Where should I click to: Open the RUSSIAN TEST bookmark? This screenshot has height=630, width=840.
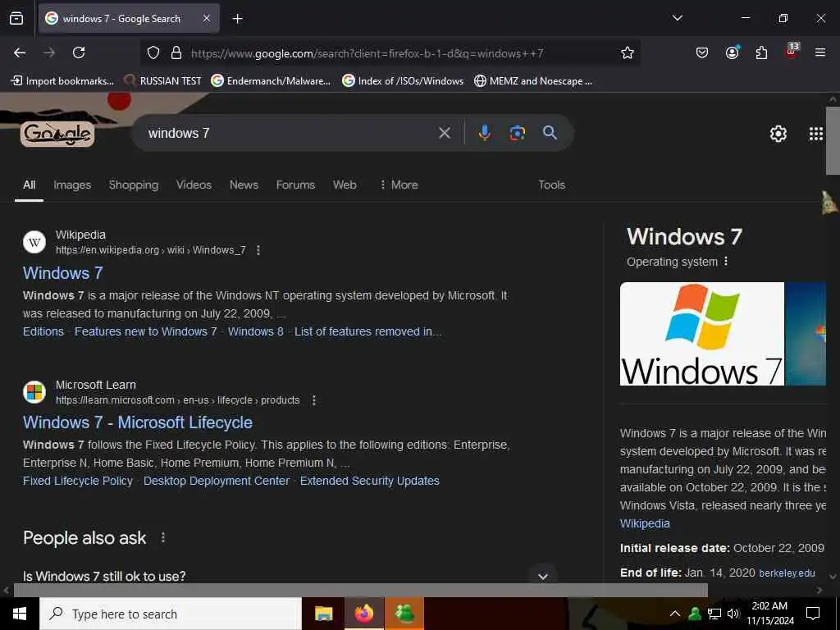[162, 81]
